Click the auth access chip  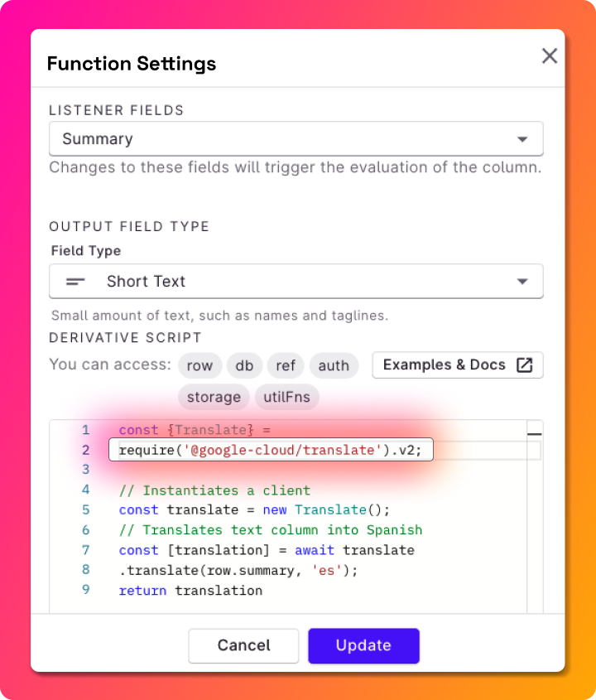334,365
